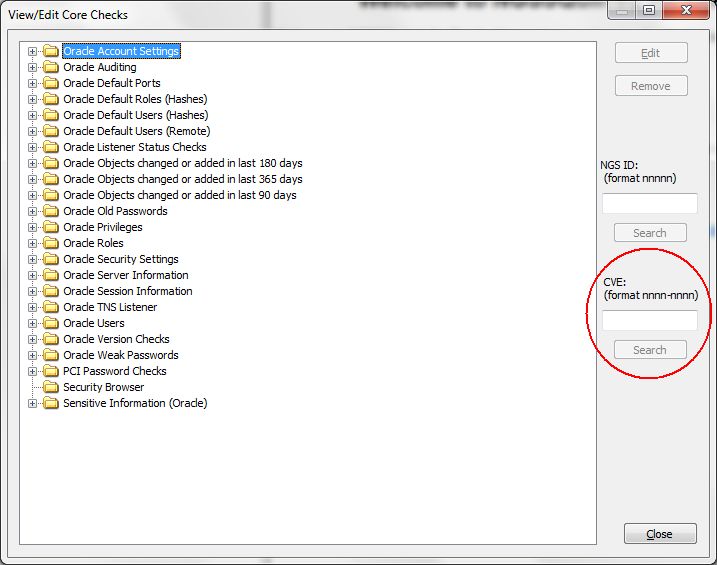Select Oracle Default Roles (Hashes) label
The height and width of the screenshot is (565, 717).
point(135,99)
